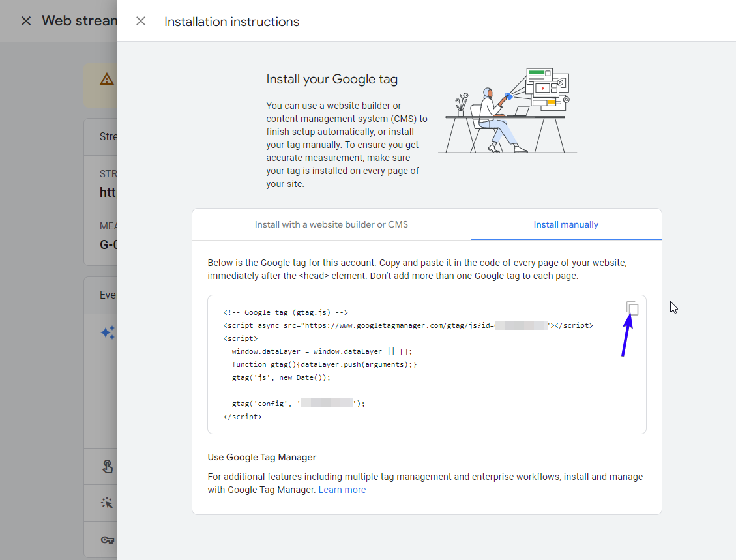Click the Use Google Tag Manager heading
The height and width of the screenshot is (560, 736).
click(x=262, y=457)
